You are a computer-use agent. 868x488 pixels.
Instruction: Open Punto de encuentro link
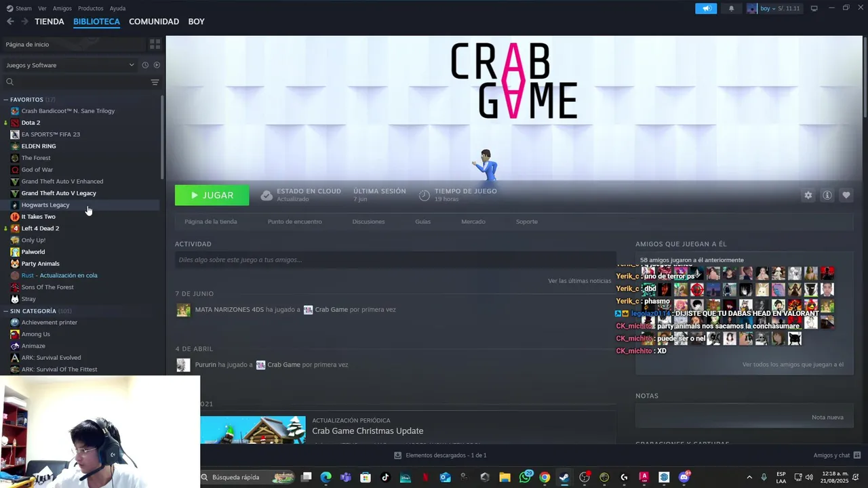[x=295, y=222]
